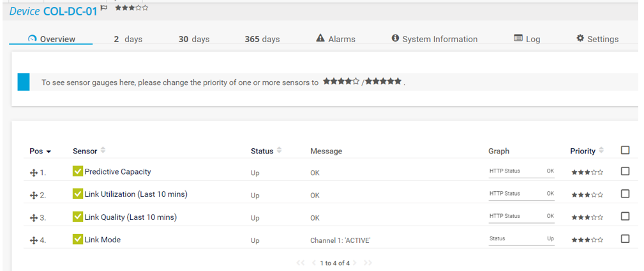Click the device priority stars in header

pos(131,8)
